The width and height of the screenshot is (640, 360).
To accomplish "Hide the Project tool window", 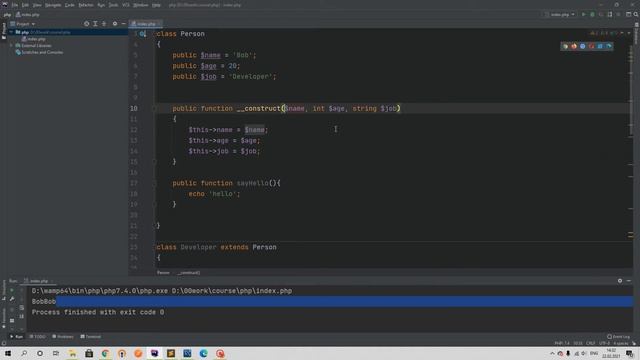I will 124,24.
